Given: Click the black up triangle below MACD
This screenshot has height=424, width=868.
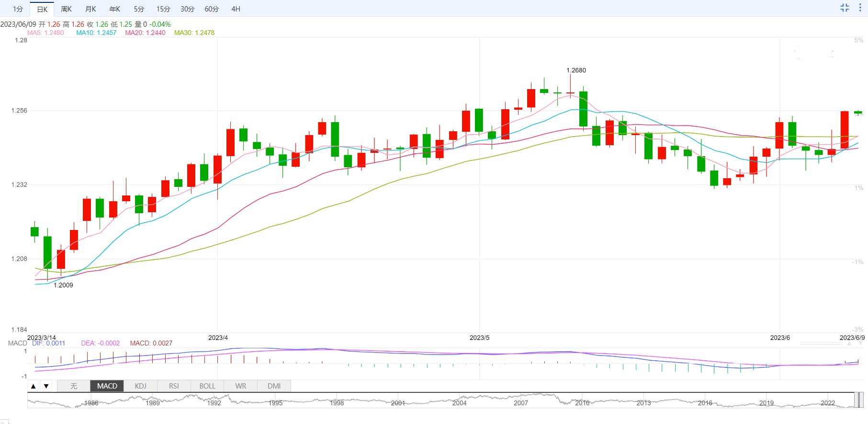Looking at the screenshot, I should coord(34,386).
